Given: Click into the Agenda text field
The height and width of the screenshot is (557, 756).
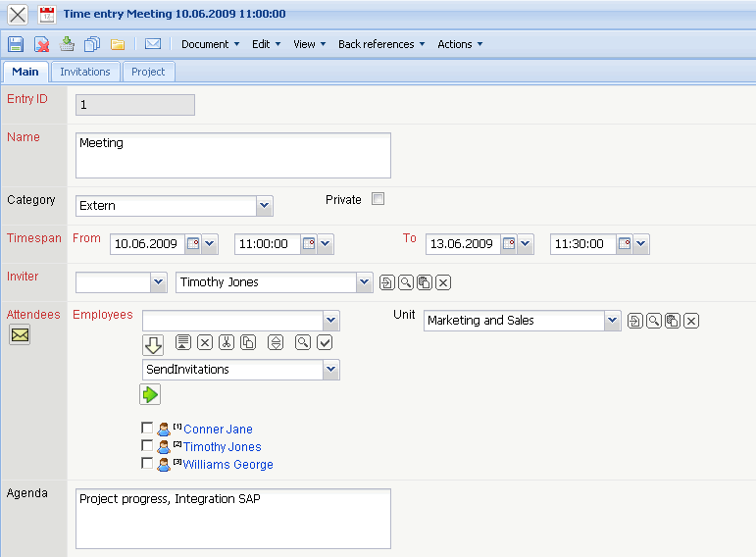Looking at the screenshot, I should tap(233, 519).
